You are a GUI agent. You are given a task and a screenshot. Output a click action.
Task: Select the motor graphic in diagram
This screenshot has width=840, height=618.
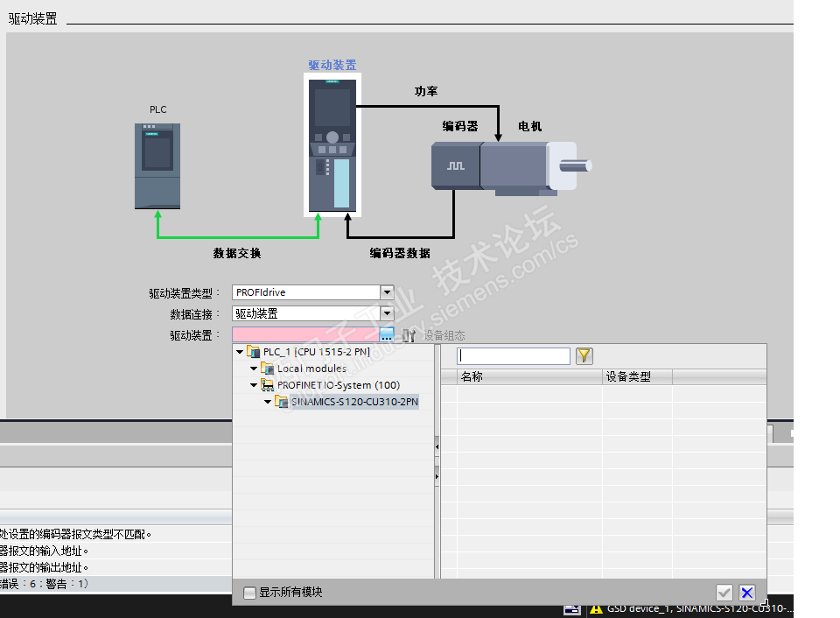point(535,167)
